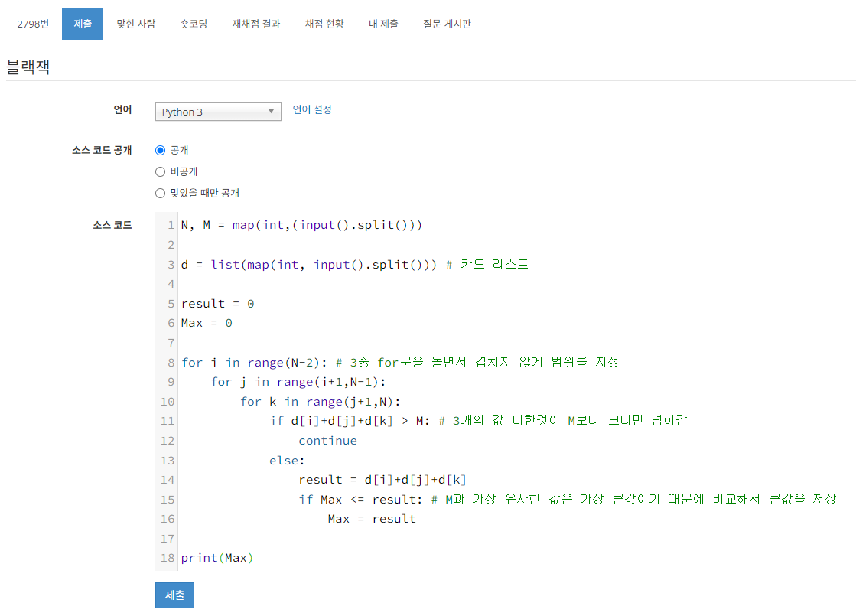
Task: Select the 비공개 radio button
Action: [x=160, y=171]
